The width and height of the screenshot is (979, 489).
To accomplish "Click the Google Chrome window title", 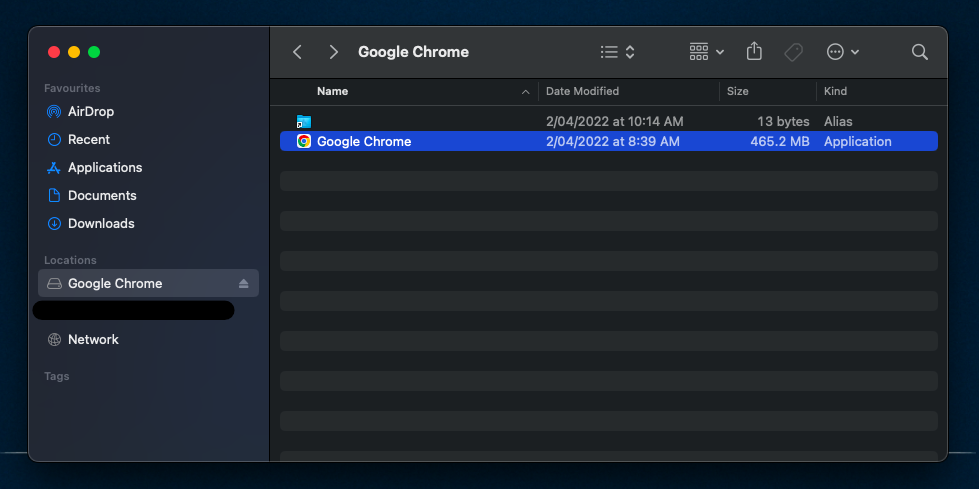I will [x=413, y=52].
